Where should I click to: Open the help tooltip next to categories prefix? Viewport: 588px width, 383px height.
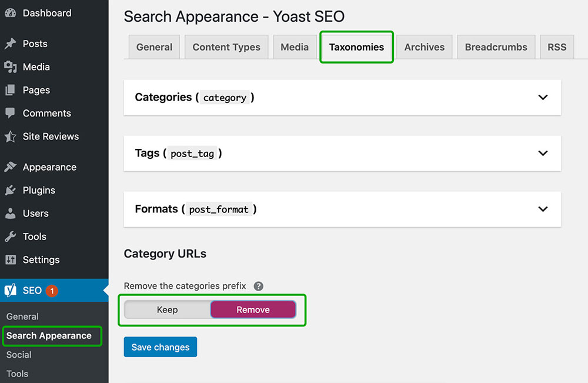258,286
